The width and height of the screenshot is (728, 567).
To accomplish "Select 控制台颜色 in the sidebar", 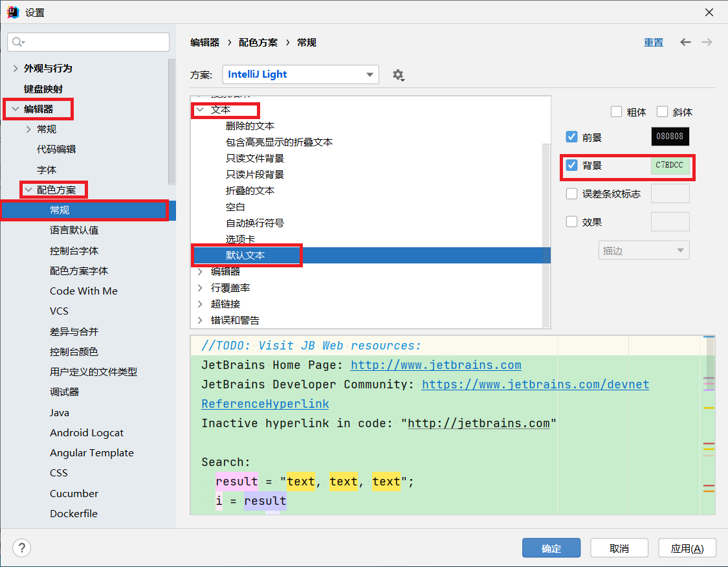I will [74, 351].
